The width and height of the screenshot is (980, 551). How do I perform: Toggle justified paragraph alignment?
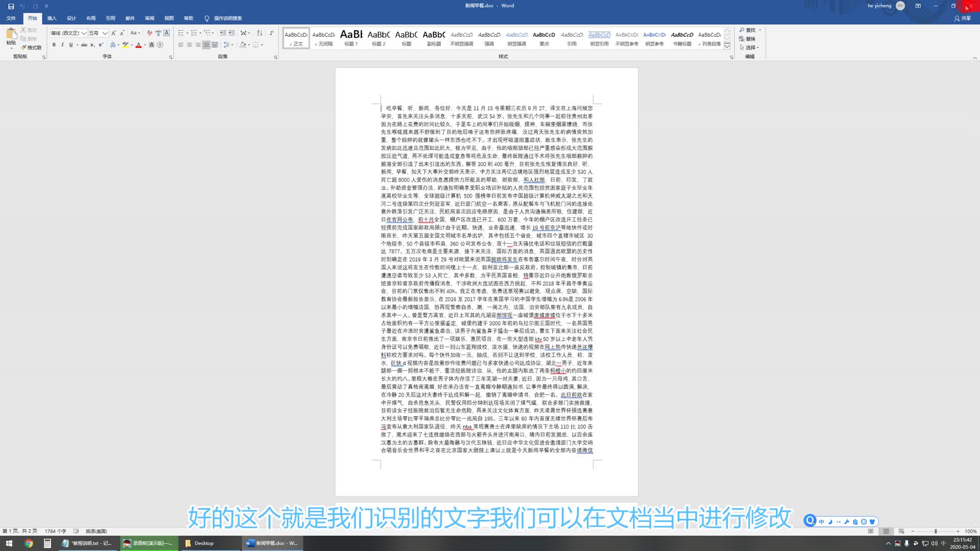[206, 45]
